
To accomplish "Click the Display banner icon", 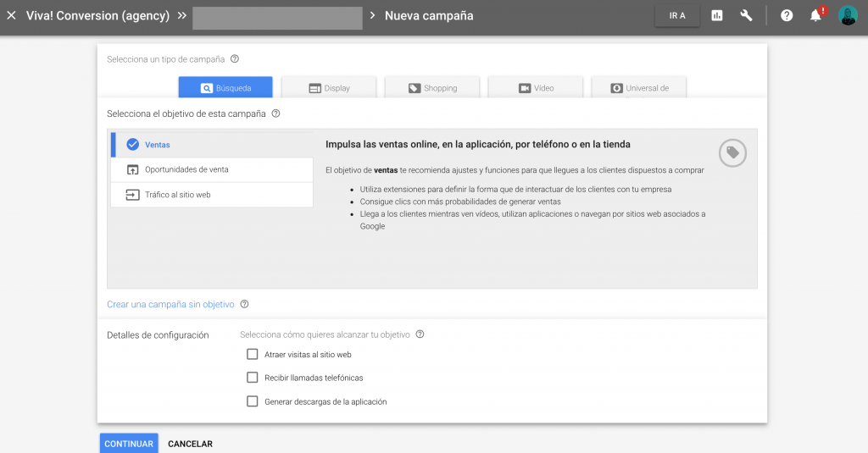I will 315,88.
